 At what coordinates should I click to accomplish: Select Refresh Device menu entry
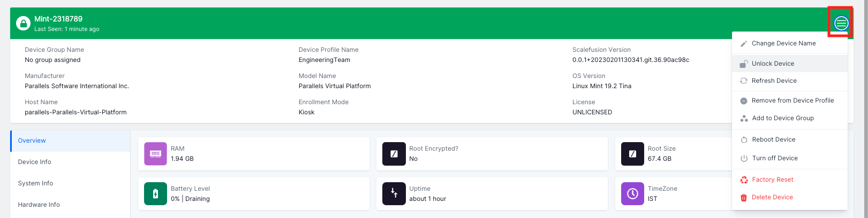tap(790, 81)
